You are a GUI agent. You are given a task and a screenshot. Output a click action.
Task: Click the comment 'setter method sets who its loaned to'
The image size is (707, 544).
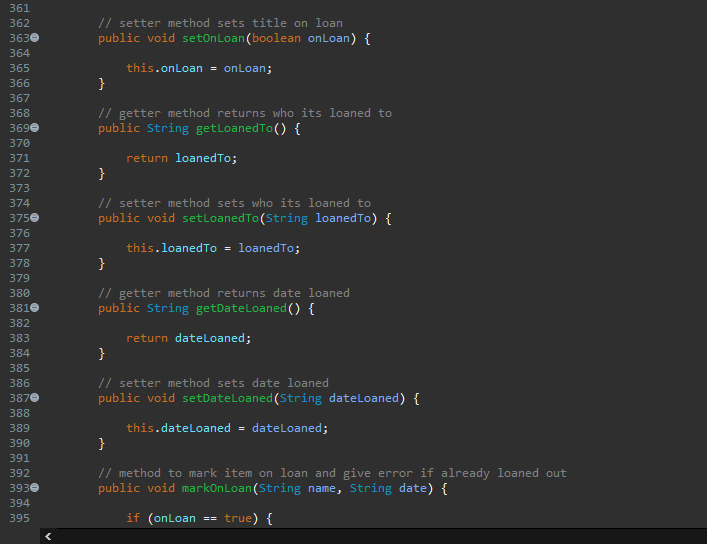pyautogui.click(x=234, y=203)
